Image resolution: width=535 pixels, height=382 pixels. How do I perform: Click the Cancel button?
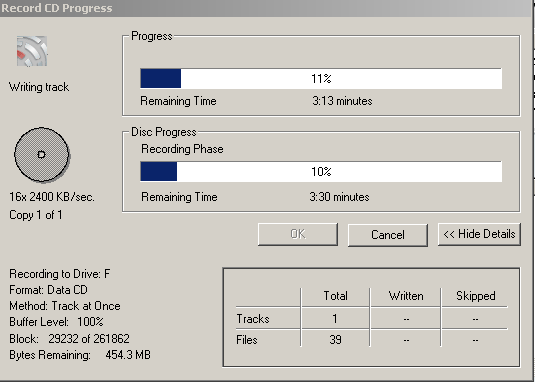pos(388,235)
